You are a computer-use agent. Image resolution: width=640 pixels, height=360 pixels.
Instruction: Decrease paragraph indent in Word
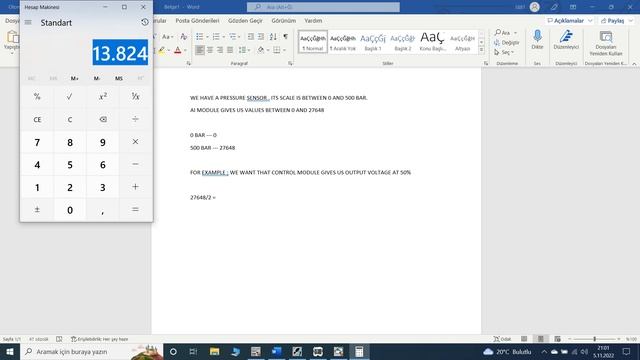pos(251,37)
